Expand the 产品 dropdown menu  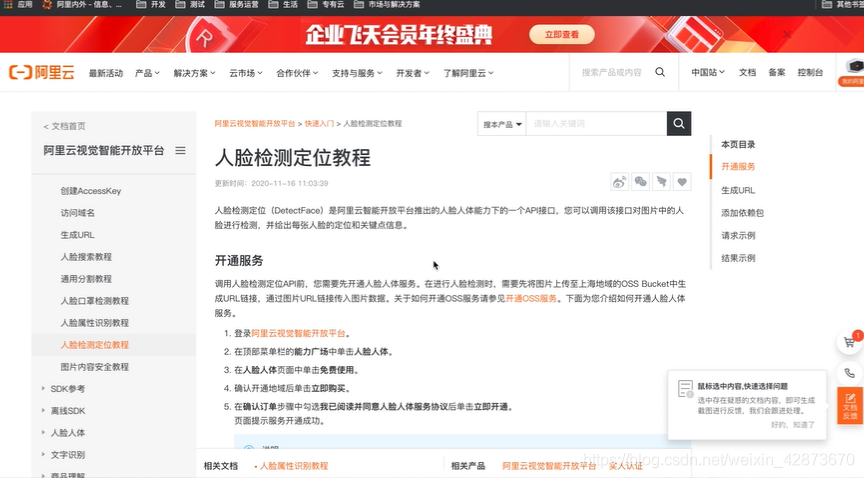(x=147, y=73)
